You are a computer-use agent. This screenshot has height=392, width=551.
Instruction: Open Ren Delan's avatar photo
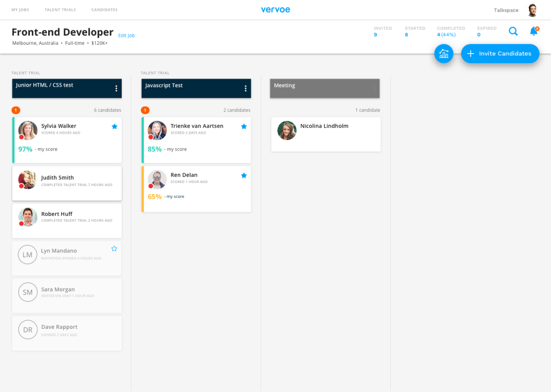(157, 180)
